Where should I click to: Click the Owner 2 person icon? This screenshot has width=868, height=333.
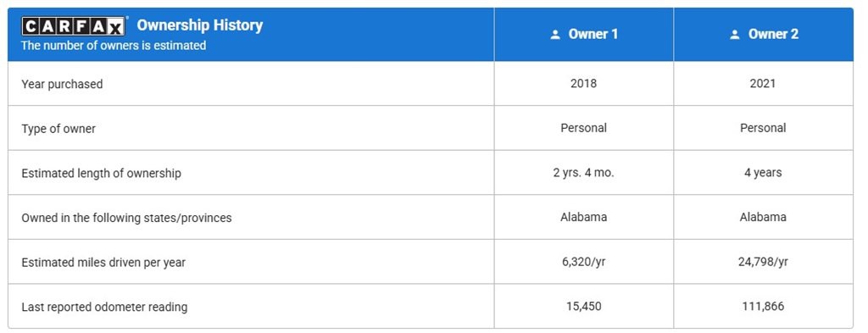coord(735,34)
